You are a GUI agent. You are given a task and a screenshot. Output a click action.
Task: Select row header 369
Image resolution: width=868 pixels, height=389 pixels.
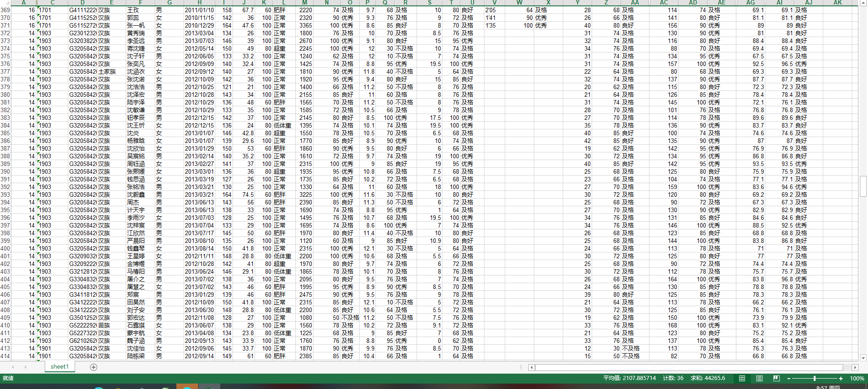point(5,10)
